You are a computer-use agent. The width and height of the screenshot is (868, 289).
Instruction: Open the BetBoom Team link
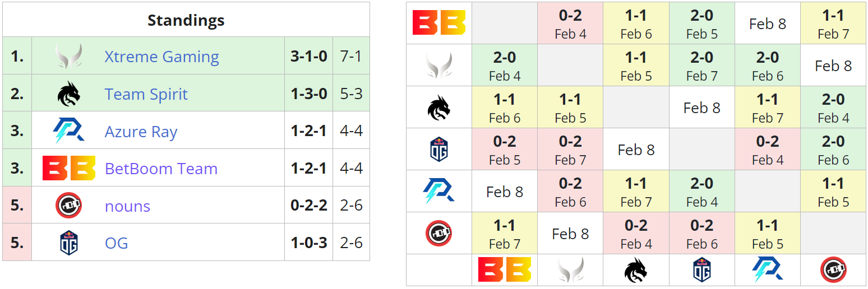(x=161, y=169)
